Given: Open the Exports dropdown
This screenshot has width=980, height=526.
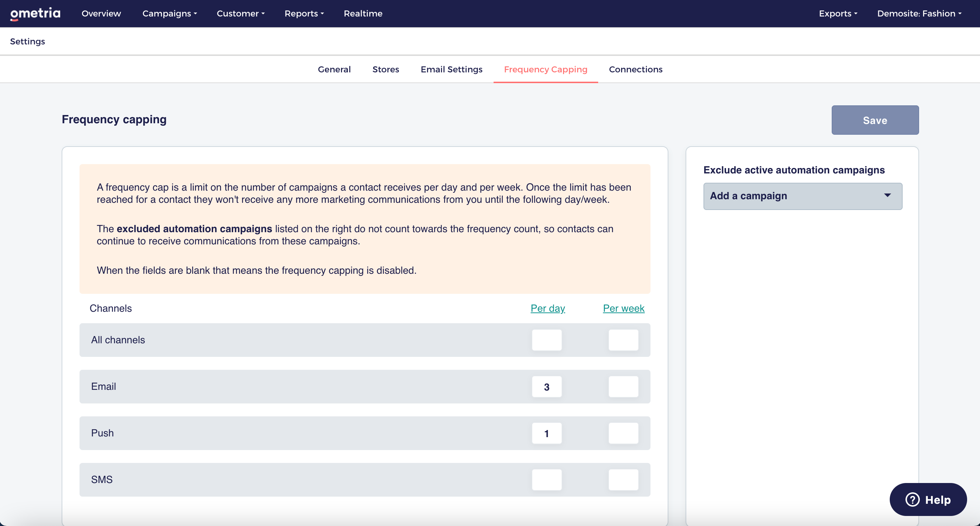Looking at the screenshot, I should pos(838,14).
